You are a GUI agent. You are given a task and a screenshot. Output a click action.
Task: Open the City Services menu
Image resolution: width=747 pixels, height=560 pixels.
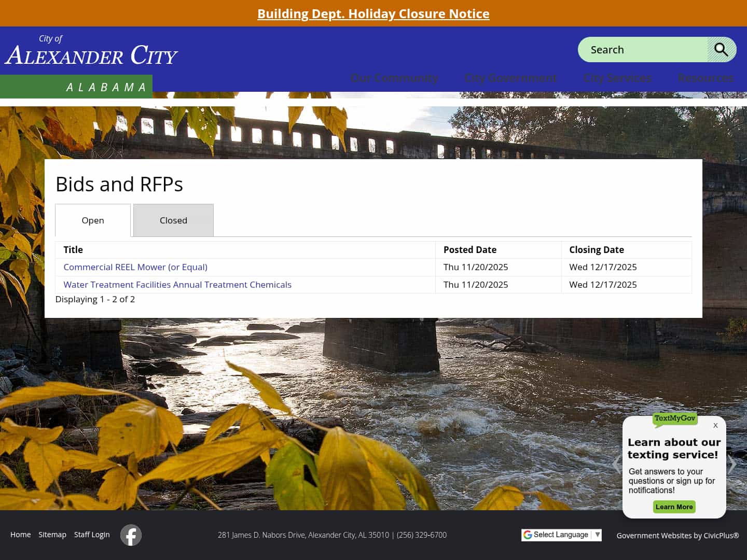[617, 78]
